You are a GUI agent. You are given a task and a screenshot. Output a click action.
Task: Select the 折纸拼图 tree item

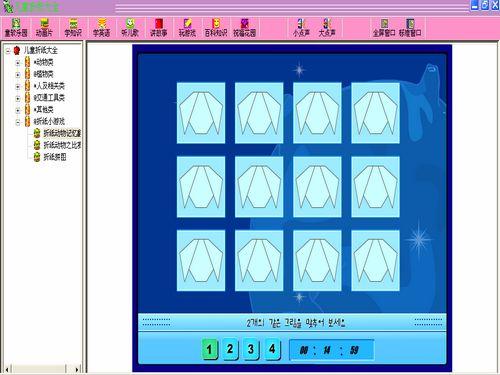[x=55, y=157]
